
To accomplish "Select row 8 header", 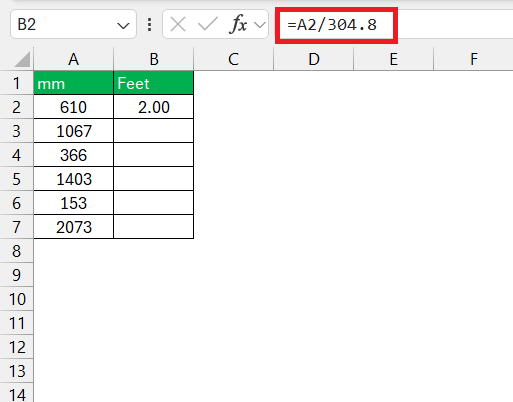I will pos(17,251).
